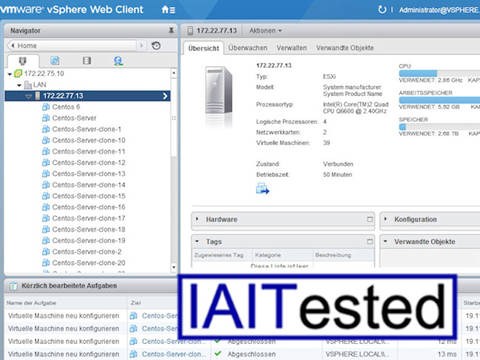
Task: Select the VMs and Templates navigator tab
Action: [x=55, y=61]
